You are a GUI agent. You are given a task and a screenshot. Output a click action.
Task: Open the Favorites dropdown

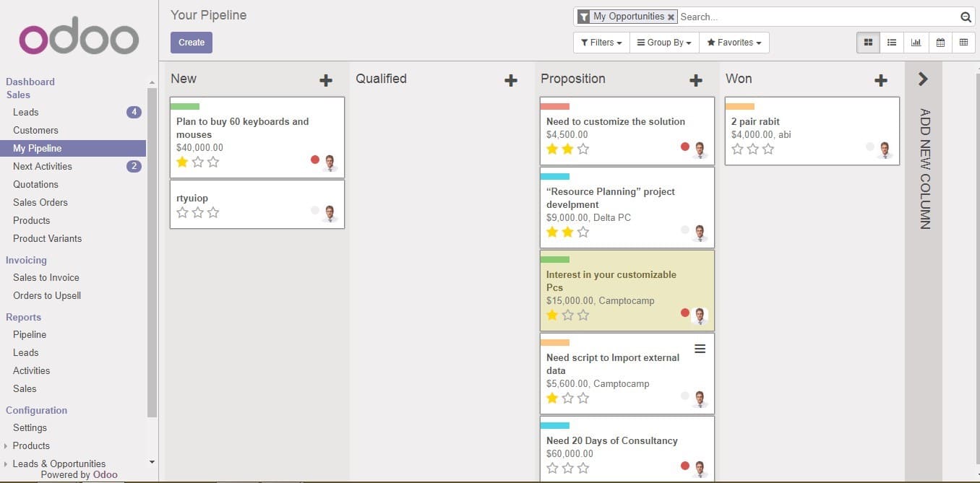[734, 43]
